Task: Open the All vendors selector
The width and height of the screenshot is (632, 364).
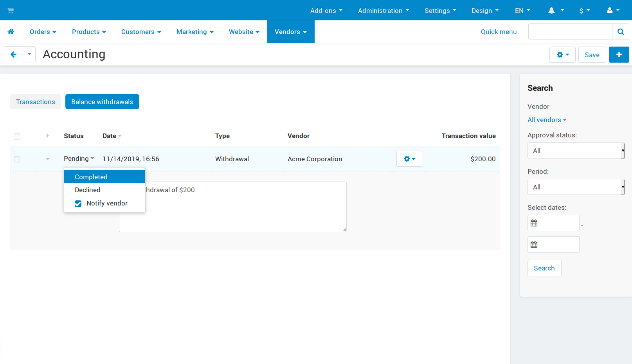Action: pos(547,120)
